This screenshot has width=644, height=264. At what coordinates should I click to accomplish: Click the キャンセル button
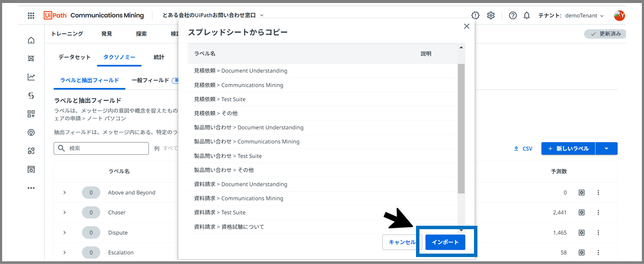pos(402,243)
